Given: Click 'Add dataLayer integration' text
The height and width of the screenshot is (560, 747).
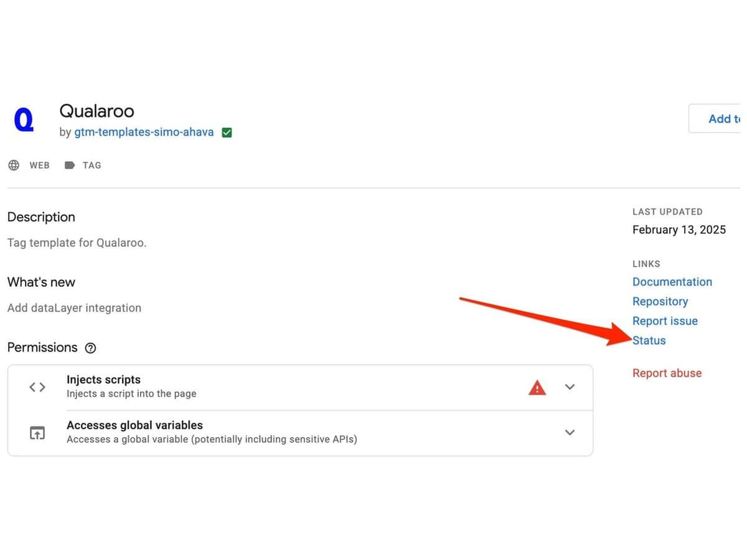Looking at the screenshot, I should pos(74,308).
